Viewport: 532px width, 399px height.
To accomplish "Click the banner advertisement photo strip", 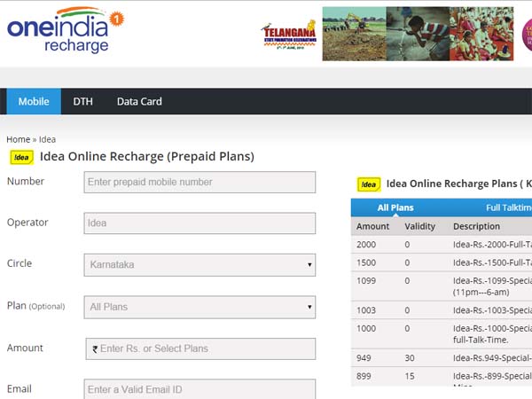I will (426, 34).
